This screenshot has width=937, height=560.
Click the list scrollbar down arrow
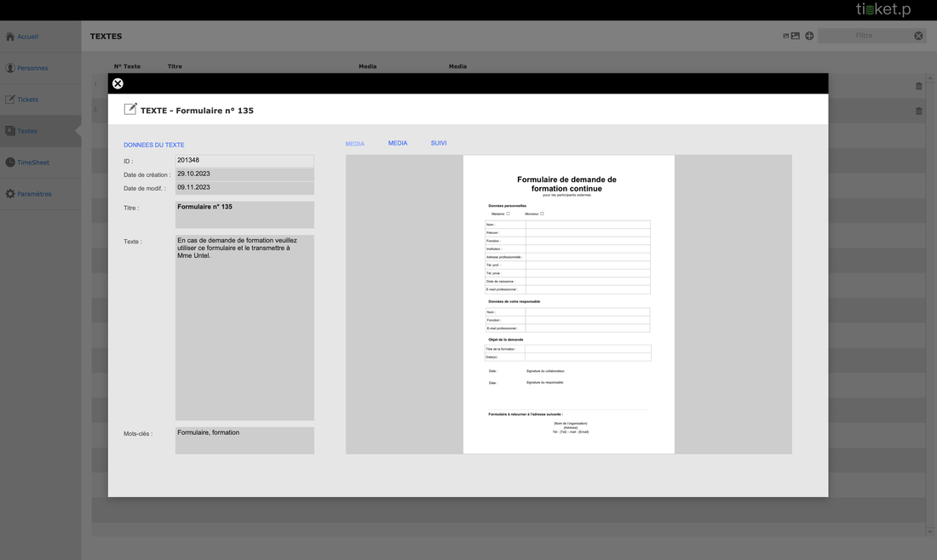(x=929, y=531)
